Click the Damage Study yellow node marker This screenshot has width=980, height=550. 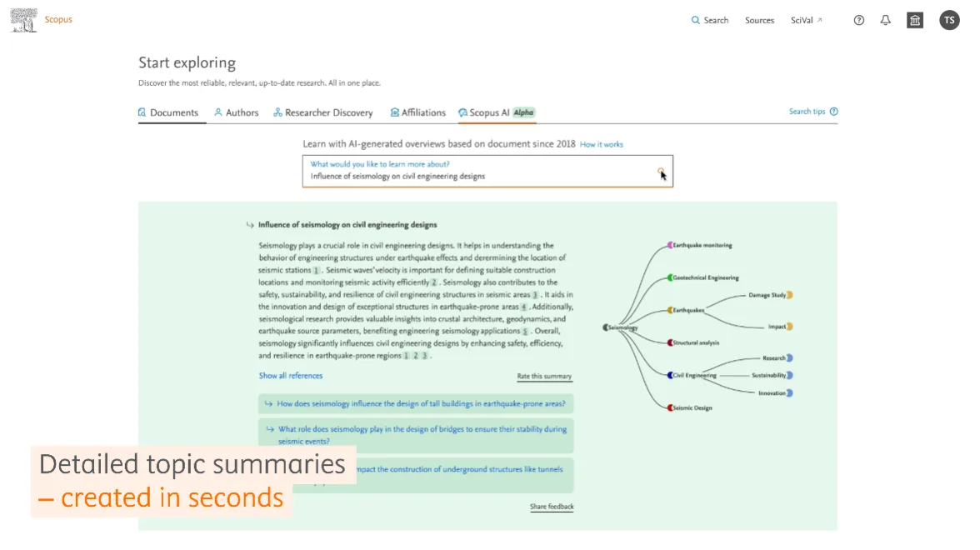(x=789, y=294)
